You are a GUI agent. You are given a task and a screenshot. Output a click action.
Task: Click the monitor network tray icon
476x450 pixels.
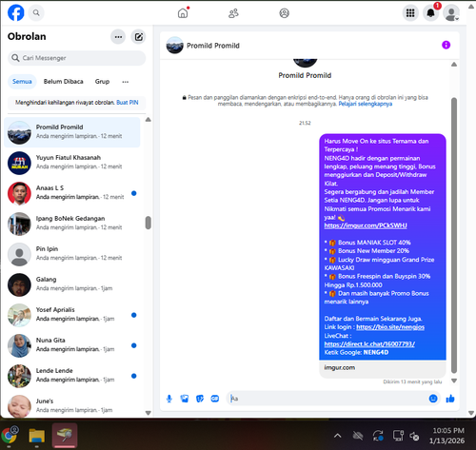tap(398, 436)
